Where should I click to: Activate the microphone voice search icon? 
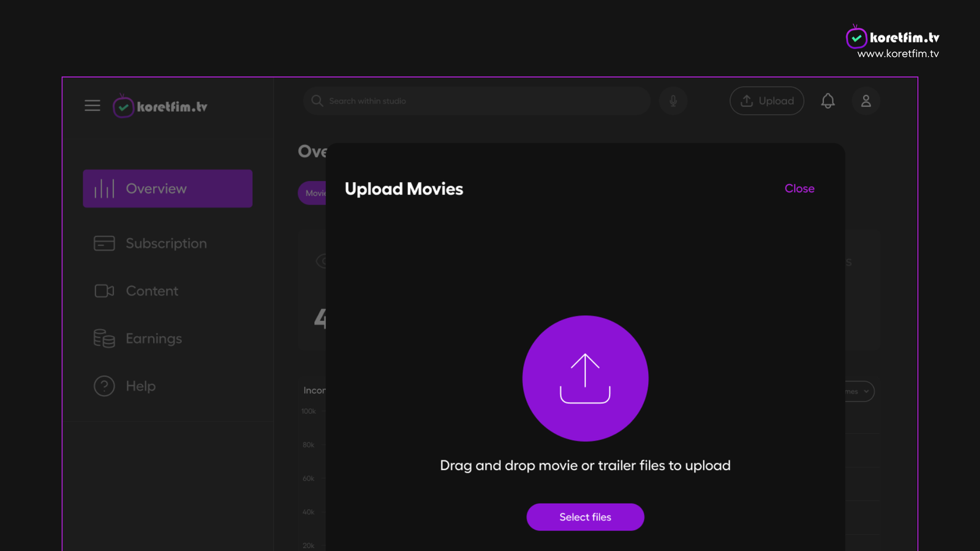coord(673,101)
